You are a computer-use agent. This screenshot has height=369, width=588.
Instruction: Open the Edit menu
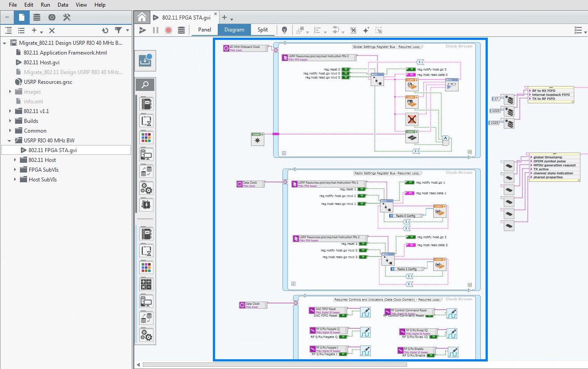click(29, 5)
